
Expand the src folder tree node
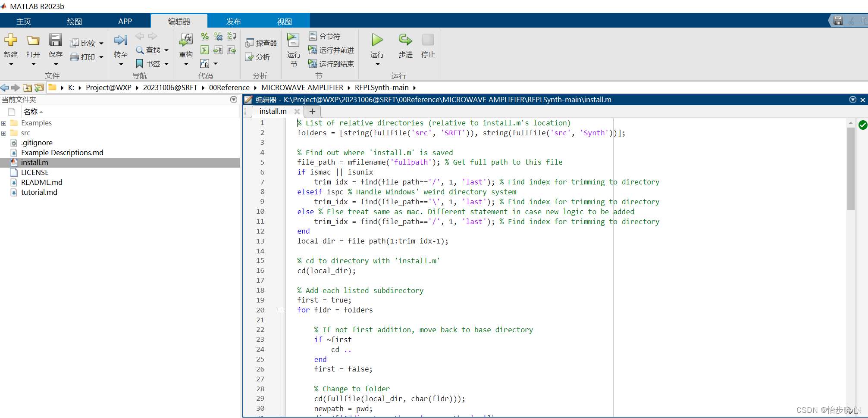tap(4, 133)
